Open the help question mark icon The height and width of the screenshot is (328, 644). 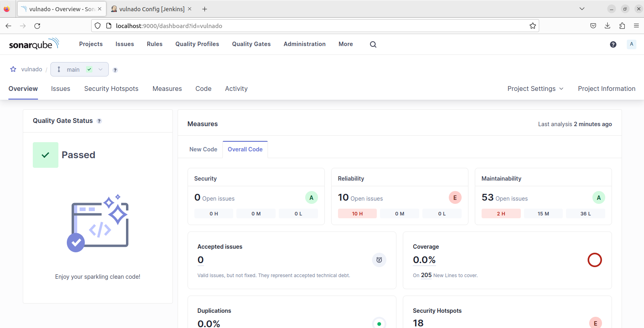(613, 44)
